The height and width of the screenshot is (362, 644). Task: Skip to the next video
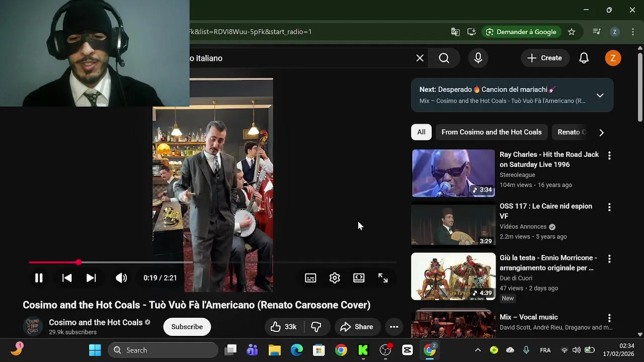[91, 278]
